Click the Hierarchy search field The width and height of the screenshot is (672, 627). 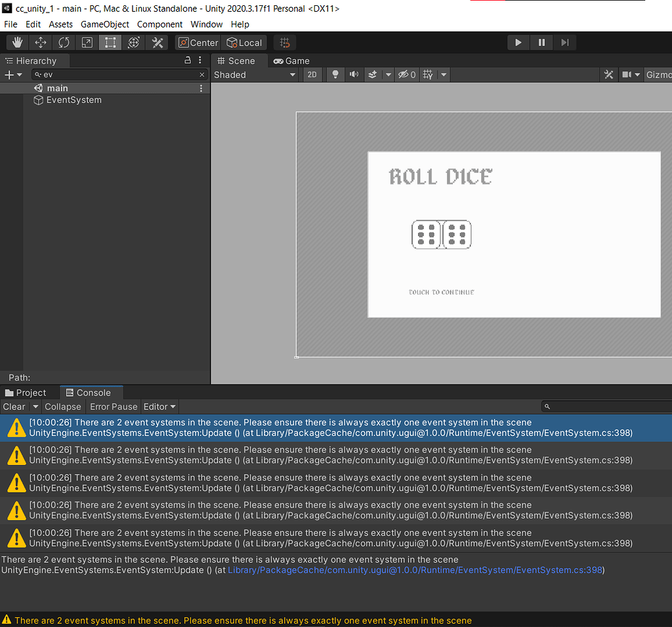tap(118, 74)
